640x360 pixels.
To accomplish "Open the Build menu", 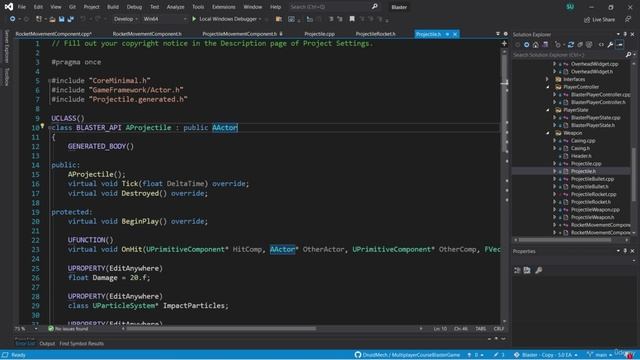I will point(113,7).
